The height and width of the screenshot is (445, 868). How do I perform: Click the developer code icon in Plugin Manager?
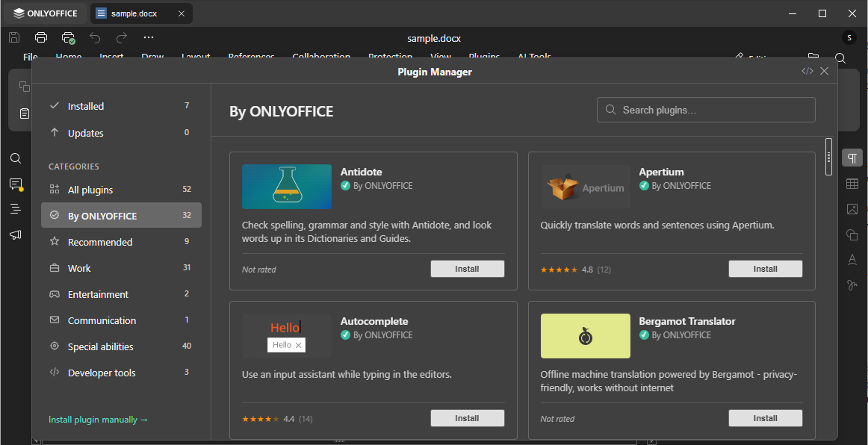pos(807,72)
